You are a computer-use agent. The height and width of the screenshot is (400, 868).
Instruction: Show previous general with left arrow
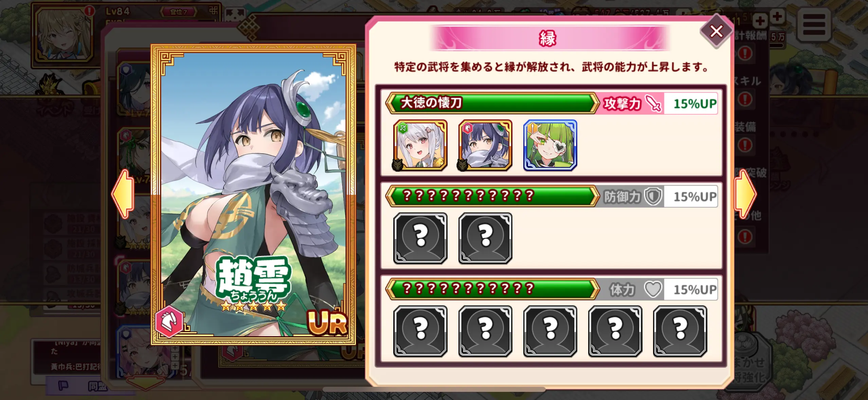(x=123, y=194)
